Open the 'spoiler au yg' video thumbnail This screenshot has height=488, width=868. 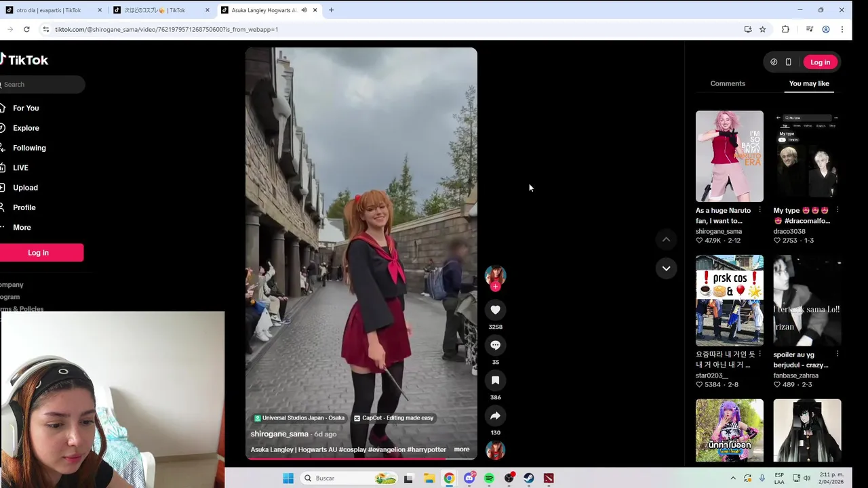[x=807, y=300]
